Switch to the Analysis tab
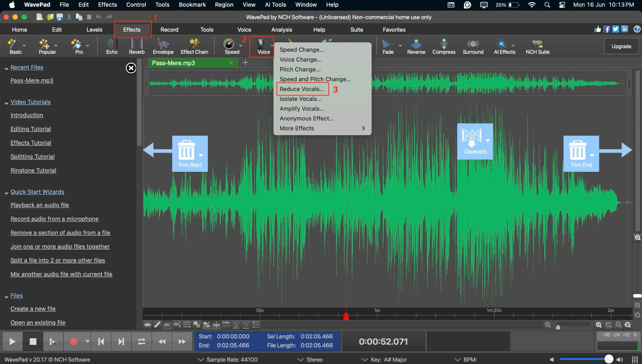This screenshot has width=642, height=364. 282,29
